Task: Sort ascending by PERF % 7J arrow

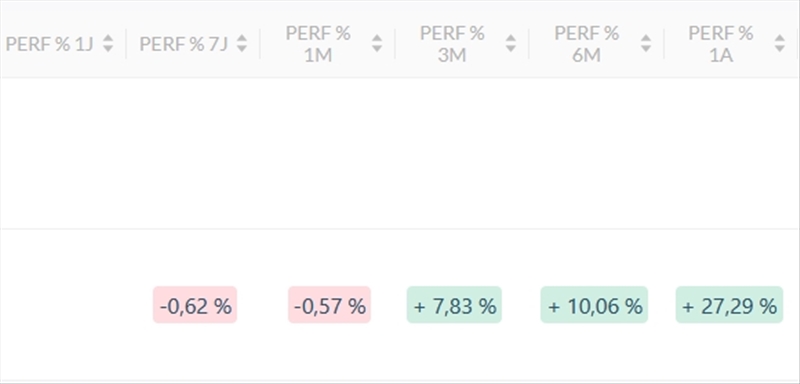Action: tap(242, 38)
